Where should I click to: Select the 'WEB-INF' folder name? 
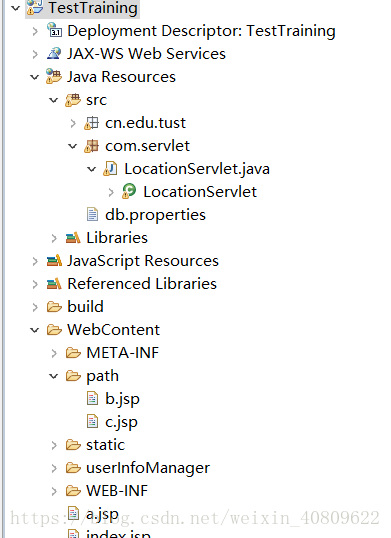coord(117,491)
